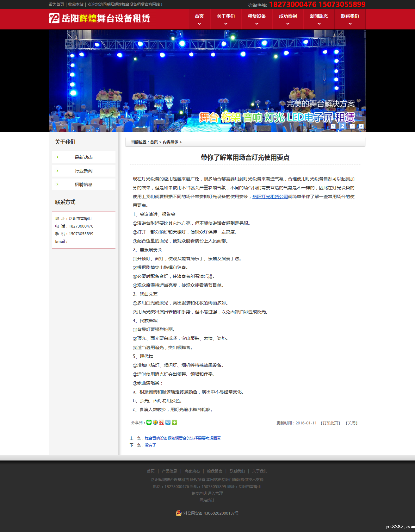
Task: Share to Sina Weibo icon
Action: click(x=162, y=422)
